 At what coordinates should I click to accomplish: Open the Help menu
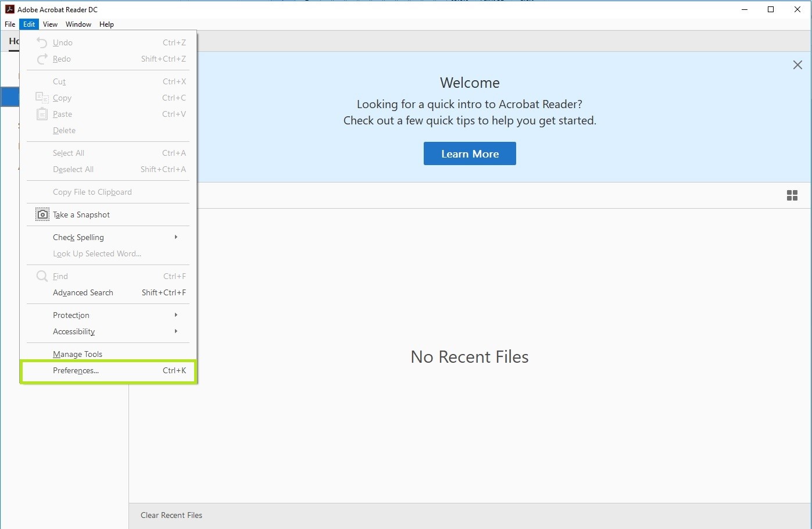(x=106, y=24)
